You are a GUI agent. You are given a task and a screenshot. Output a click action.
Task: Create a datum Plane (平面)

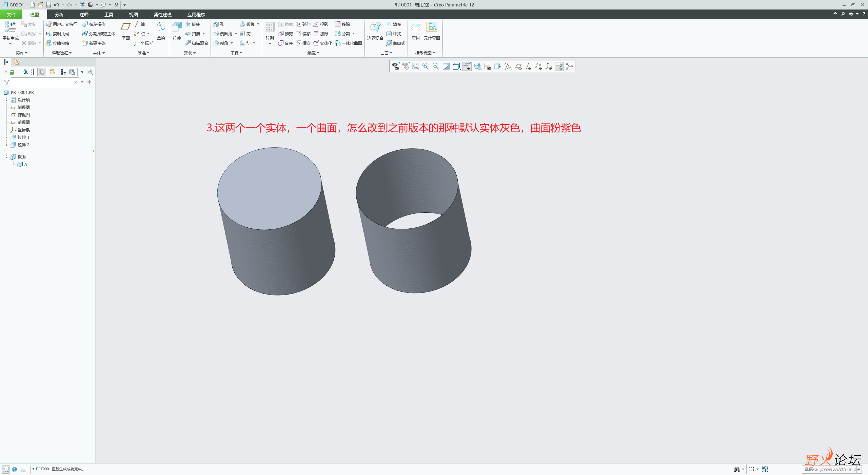[126, 31]
